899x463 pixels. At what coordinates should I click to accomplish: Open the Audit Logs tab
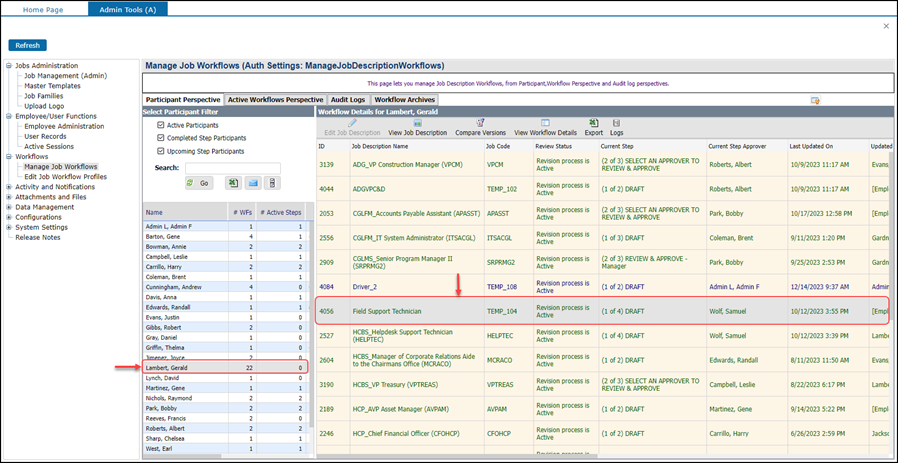tap(349, 100)
